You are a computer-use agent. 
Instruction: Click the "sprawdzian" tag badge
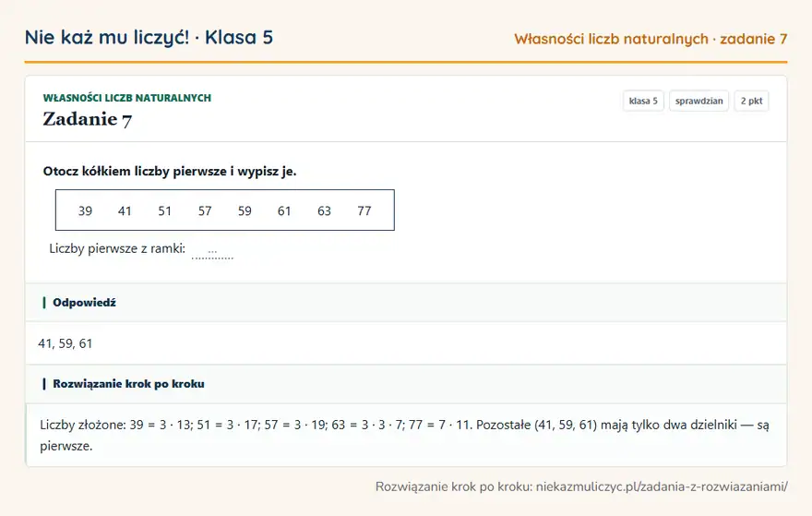pos(699,101)
